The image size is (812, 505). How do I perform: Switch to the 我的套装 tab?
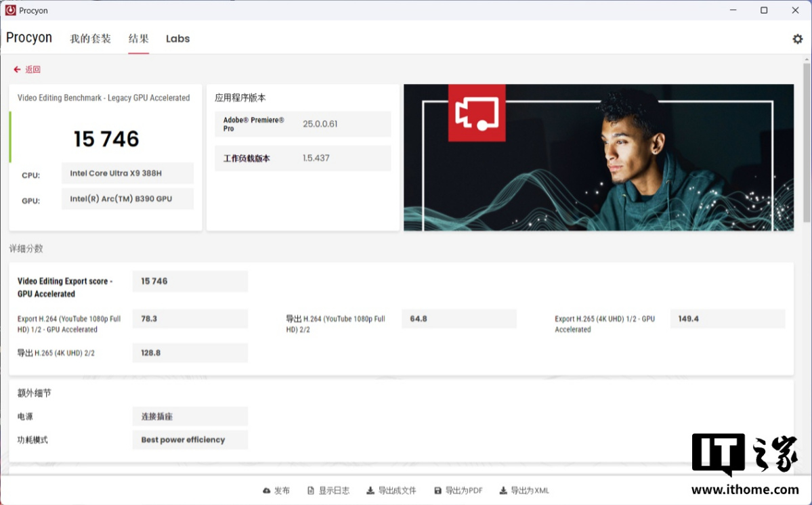click(x=91, y=39)
